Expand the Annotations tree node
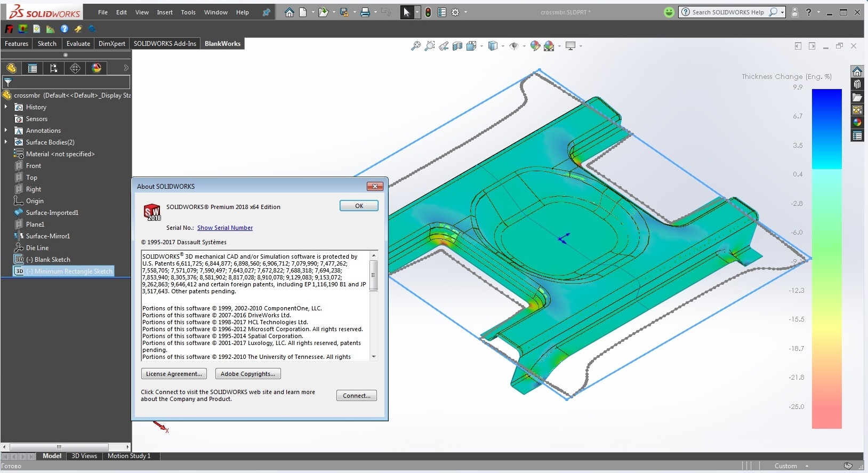868x473 pixels. [6, 131]
